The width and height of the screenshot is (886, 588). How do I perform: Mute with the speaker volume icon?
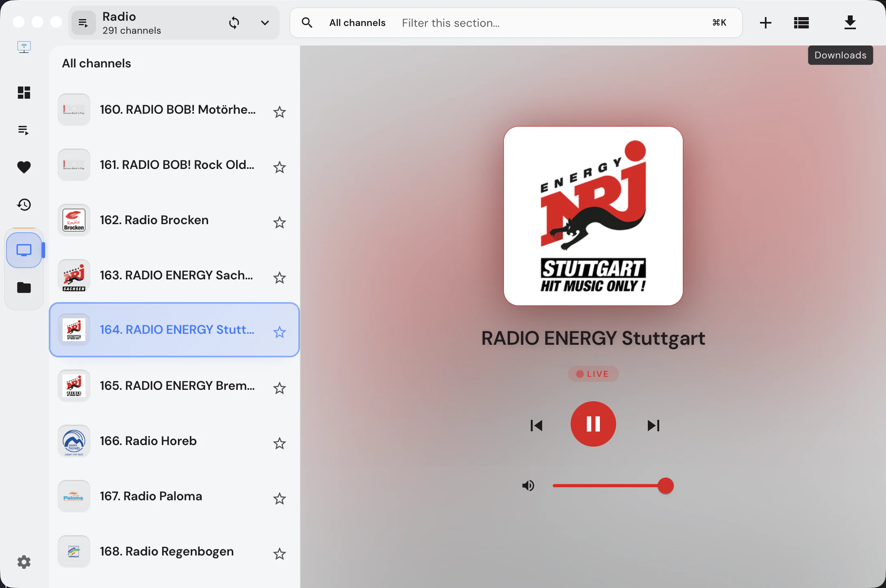click(x=528, y=486)
